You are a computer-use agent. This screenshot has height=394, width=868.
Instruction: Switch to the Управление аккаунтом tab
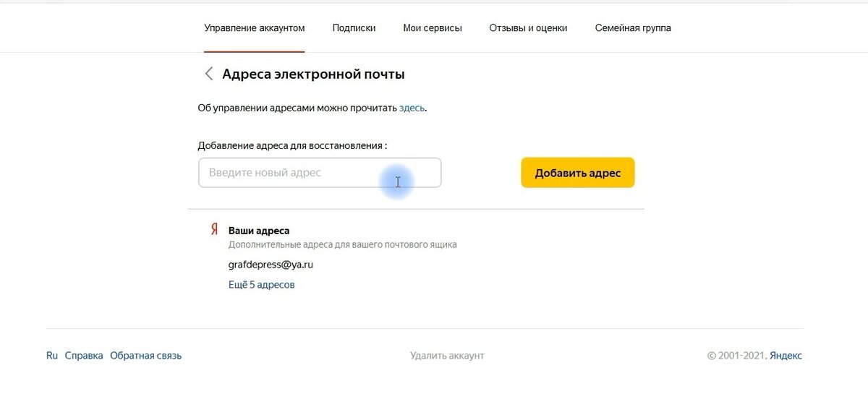click(x=255, y=28)
